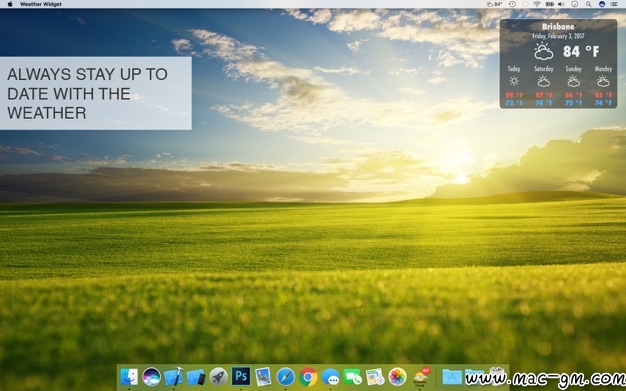Open Weather Widget app icon in dock
This screenshot has height=391, width=626.
(420, 377)
